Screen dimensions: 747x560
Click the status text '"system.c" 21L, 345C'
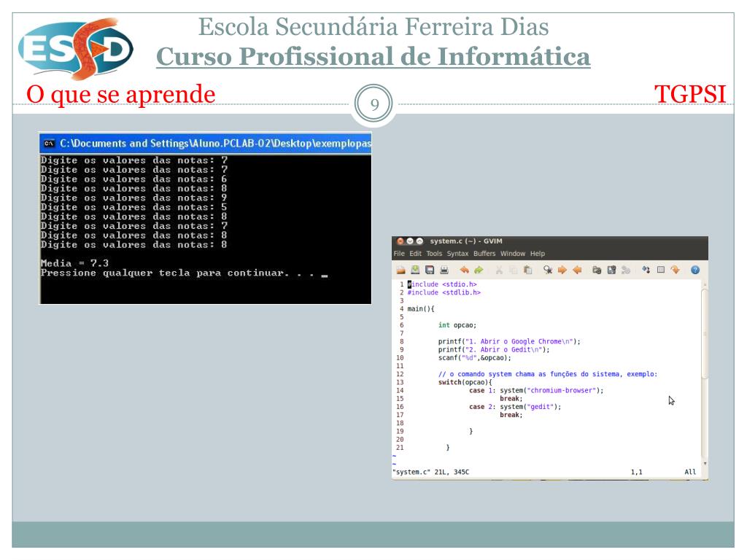(x=430, y=472)
